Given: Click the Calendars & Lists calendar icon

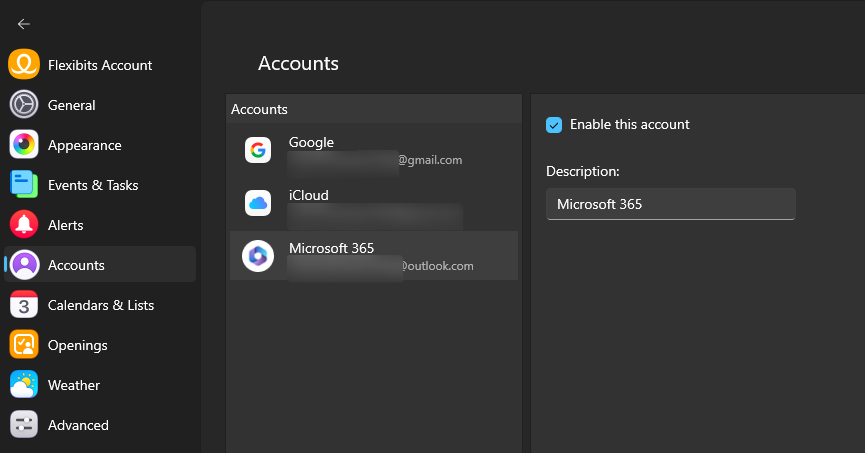Looking at the screenshot, I should point(24,305).
